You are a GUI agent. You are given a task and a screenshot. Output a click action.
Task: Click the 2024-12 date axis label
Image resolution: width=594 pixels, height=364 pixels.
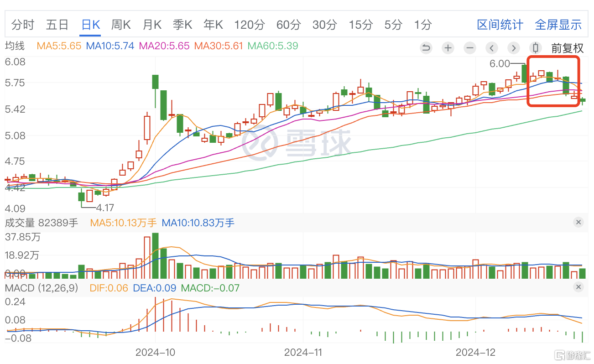point(475,353)
